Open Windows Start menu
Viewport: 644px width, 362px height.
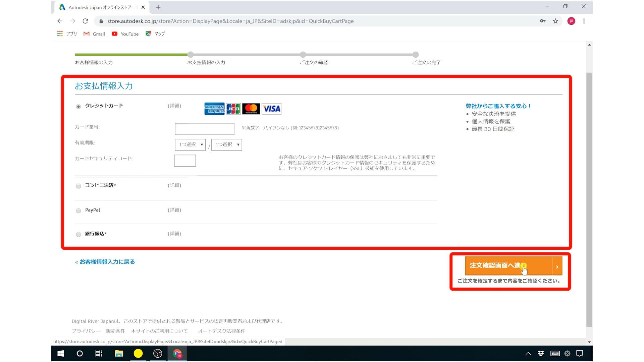tap(61, 353)
